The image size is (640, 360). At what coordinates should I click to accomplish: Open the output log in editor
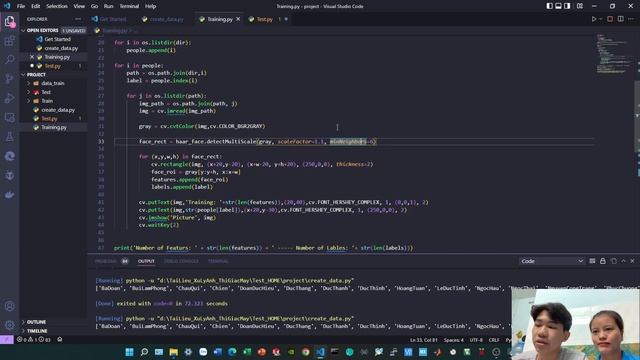coord(613,261)
